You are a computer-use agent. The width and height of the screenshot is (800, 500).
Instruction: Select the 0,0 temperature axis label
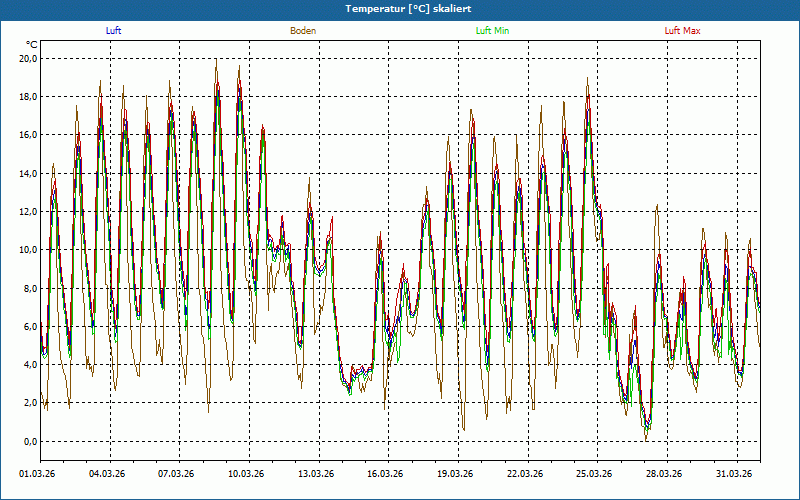(x=30, y=441)
